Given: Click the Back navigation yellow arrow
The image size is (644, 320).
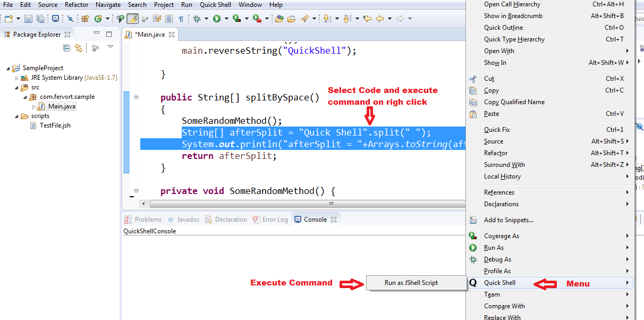Looking at the screenshot, I should coord(379,19).
